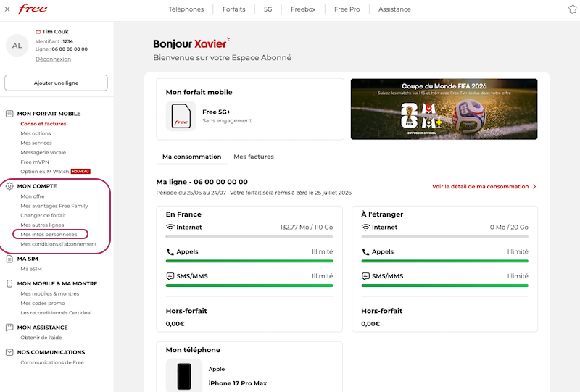The width and height of the screenshot is (580, 392).
Task: Click the AL avatar circle
Action: (x=17, y=46)
